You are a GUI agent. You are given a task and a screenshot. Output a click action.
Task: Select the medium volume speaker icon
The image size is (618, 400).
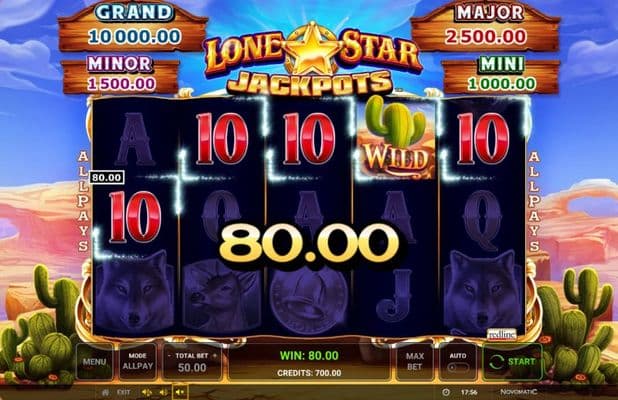point(163,393)
